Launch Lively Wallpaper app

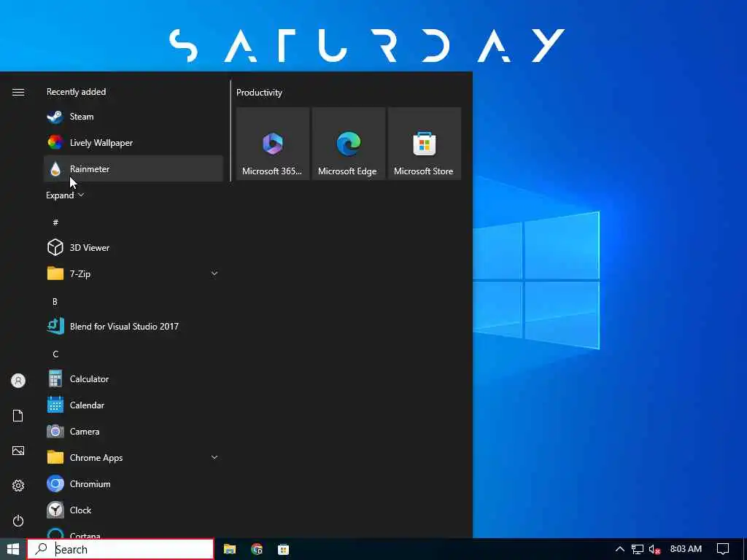[133, 142]
